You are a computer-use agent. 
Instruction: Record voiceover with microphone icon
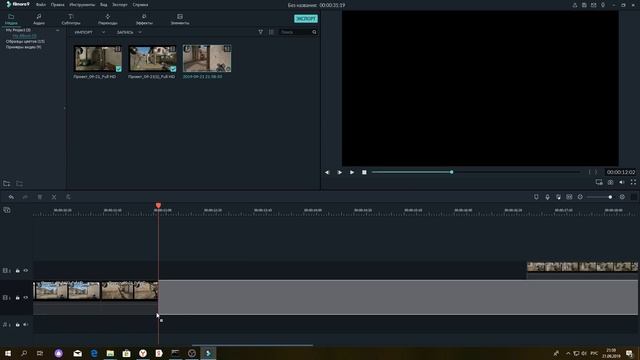point(547,197)
